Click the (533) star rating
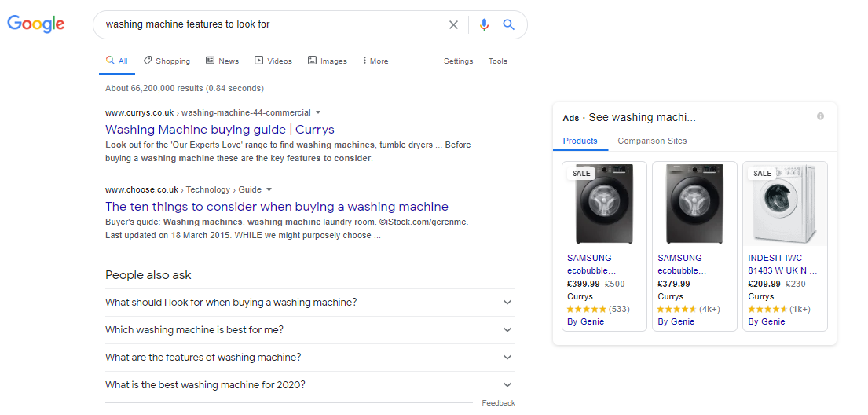868x415 pixels. pos(599,309)
